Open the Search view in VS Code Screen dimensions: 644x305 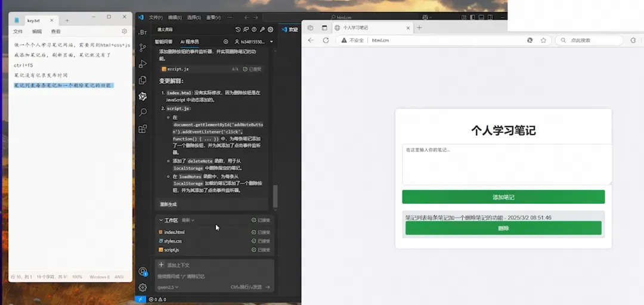[143, 113]
